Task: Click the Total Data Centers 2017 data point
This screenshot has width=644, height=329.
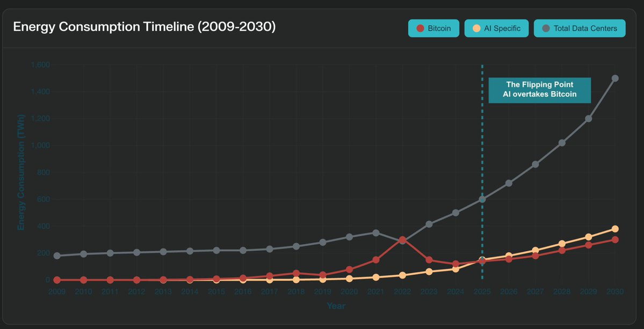Action: point(270,249)
